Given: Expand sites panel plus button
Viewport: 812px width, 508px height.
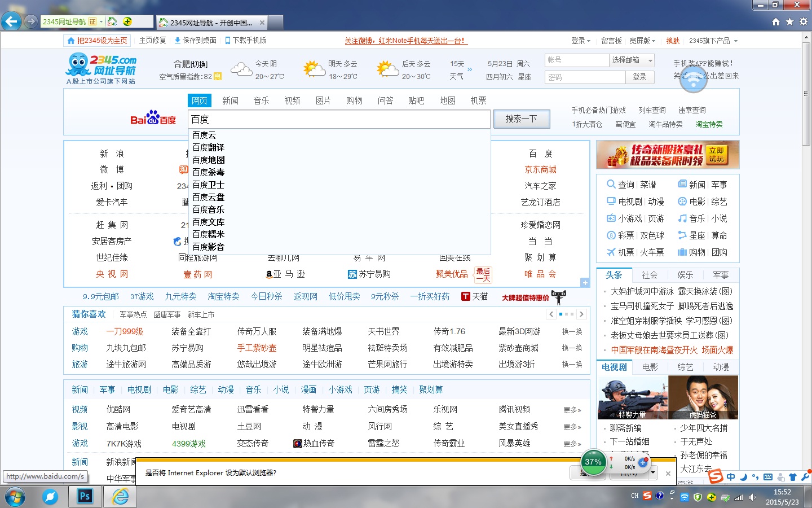Looking at the screenshot, I should point(585,282).
